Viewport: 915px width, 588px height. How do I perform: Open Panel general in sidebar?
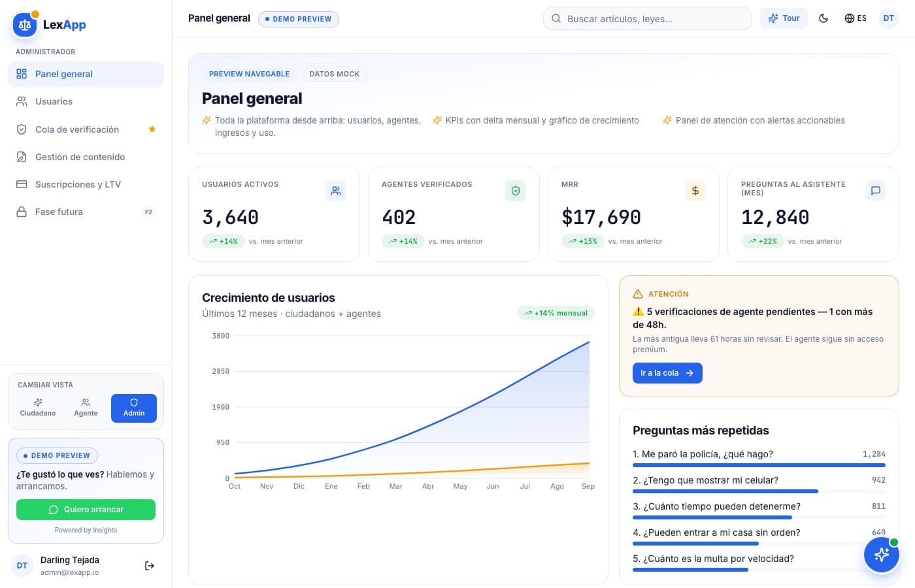(86, 74)
